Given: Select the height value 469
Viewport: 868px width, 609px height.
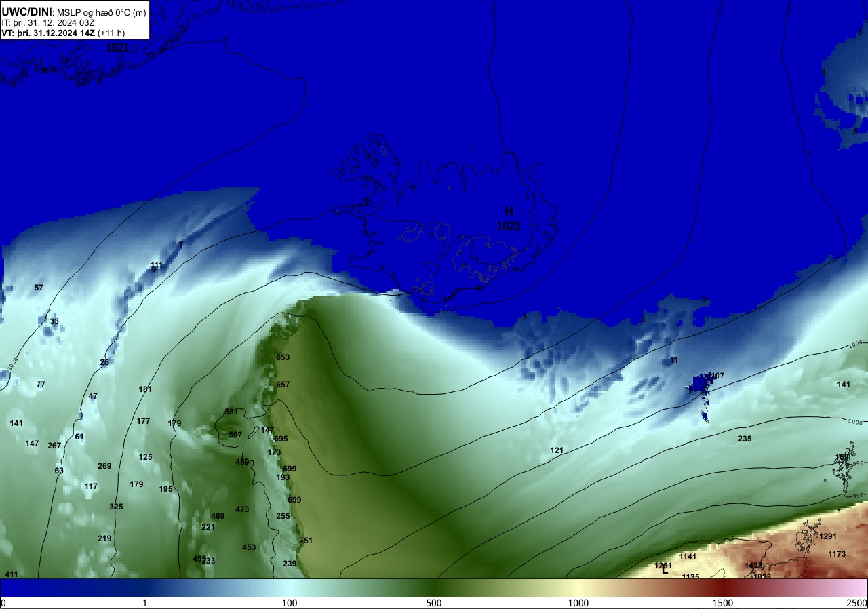Looking at the screenshot, I should tap(218, 516).
